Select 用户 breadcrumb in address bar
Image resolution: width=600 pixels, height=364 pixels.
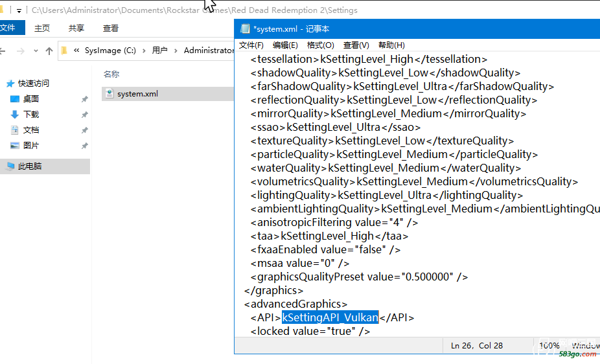click(159, 51)
